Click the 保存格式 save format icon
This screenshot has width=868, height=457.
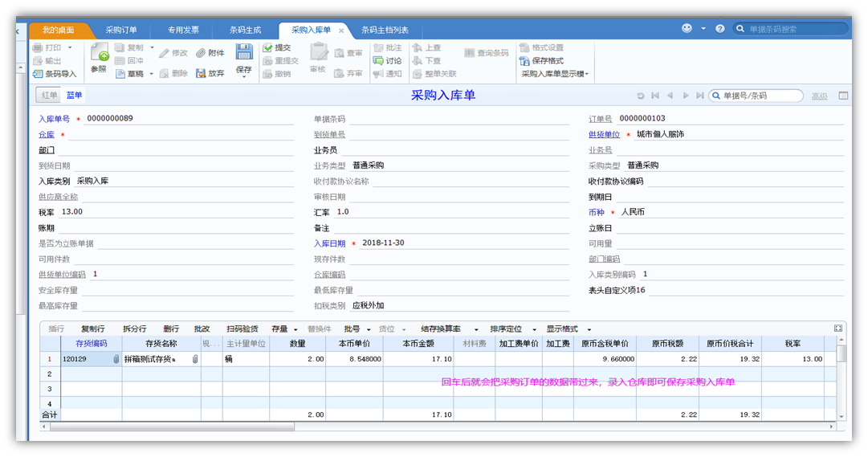tap(524, 61)
